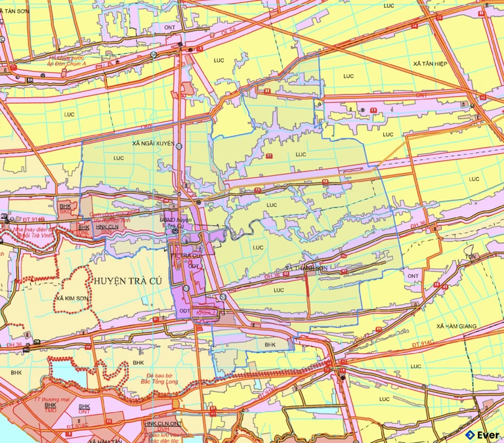The height and width of the screenshot is (443, 504).
Task: Select the XÃ KIM SƠN commune label
Action: click(x=72, y=298)
